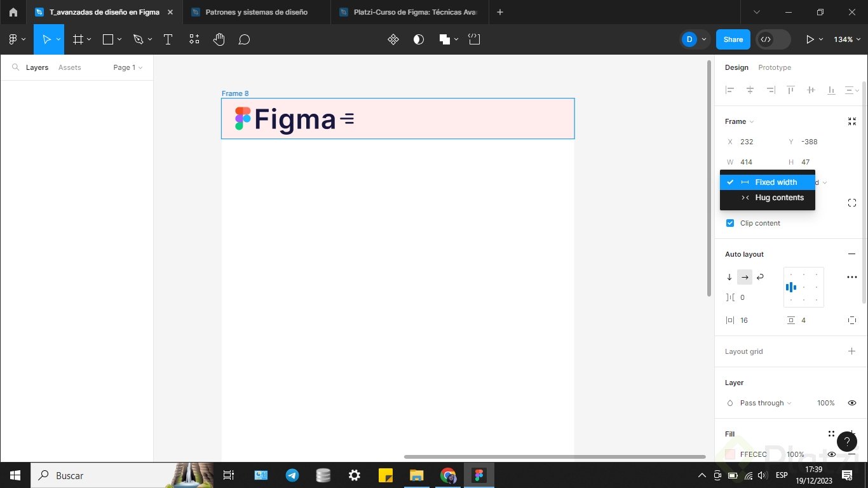The width and height of the screenshot is (868, 488).
Task: Remove Auto layout with minus icon
Action: (x=852, y=254)
